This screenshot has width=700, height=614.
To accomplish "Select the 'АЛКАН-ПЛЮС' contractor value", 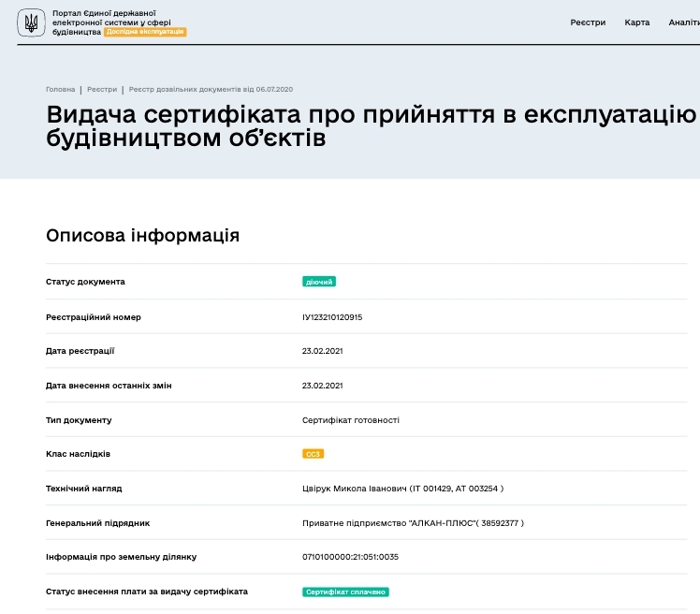I will (413, 523).
